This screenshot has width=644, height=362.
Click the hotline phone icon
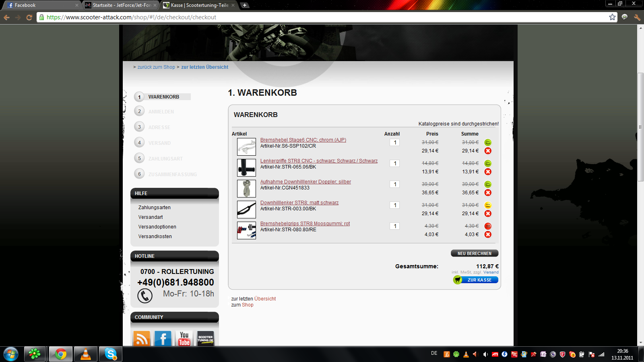pyautogui.click(x=145, y=296)
